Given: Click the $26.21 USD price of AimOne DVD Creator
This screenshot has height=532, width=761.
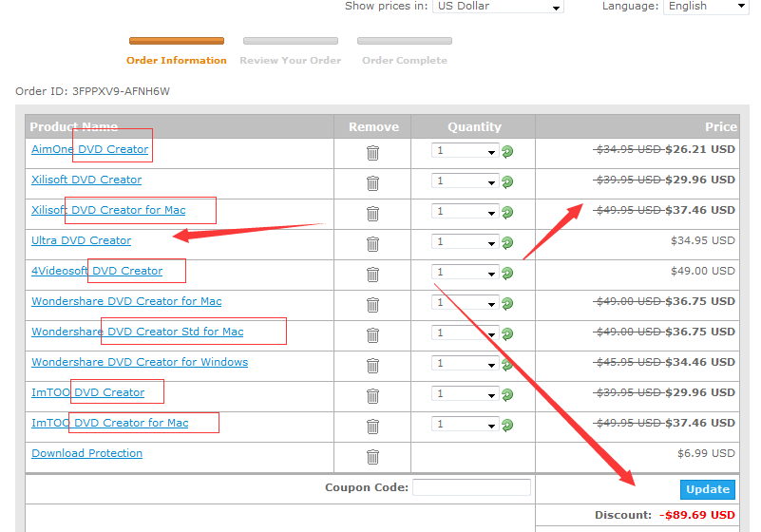Looking at the screenshot, I should pyautogui.click(x=700, y=149).
